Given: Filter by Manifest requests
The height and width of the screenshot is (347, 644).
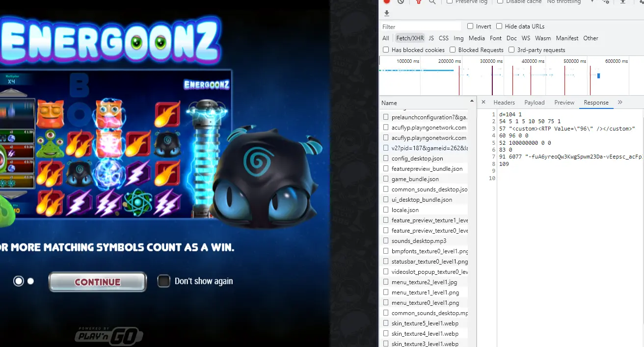Looking at the screenshot, I should pyautogui.click(x=567, y=38).
